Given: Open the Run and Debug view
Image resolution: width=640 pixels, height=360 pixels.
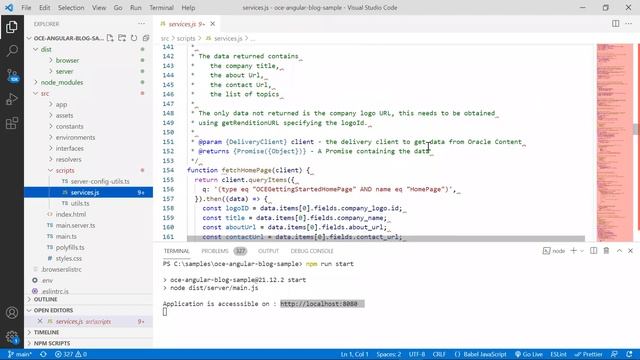Looking at the screenshot, I should (12, 99).
